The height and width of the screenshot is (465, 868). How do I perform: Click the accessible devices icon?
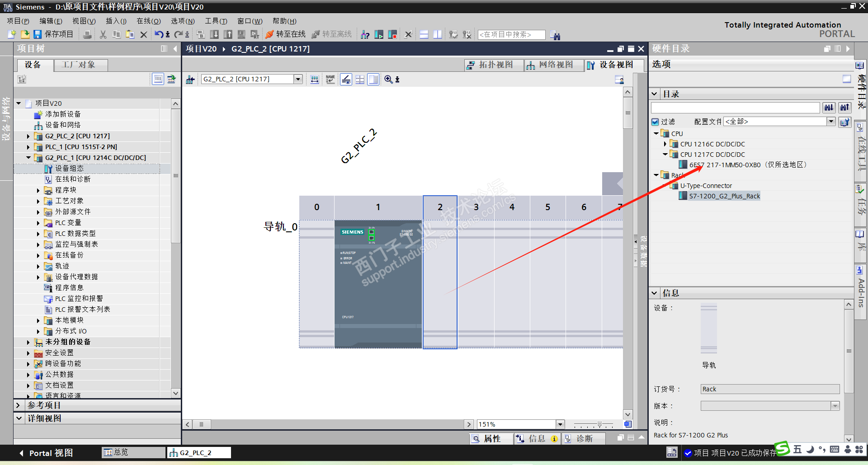tap(365, 34)
